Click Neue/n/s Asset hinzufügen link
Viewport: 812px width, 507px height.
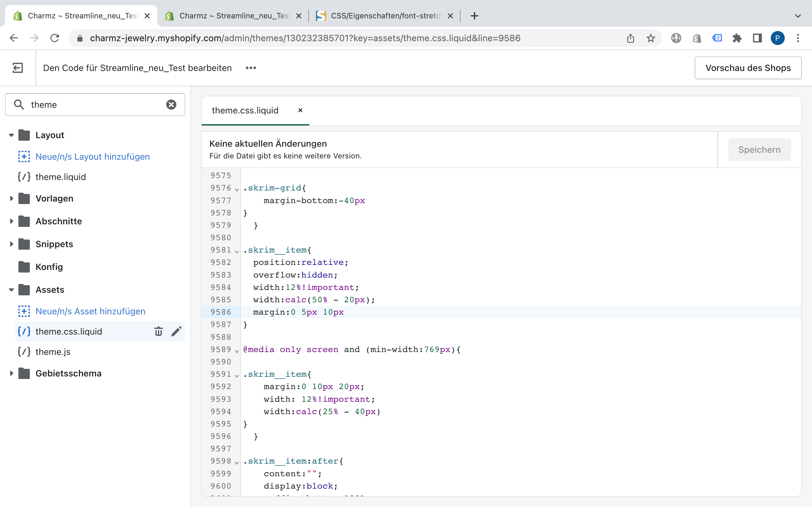(90, 311)
